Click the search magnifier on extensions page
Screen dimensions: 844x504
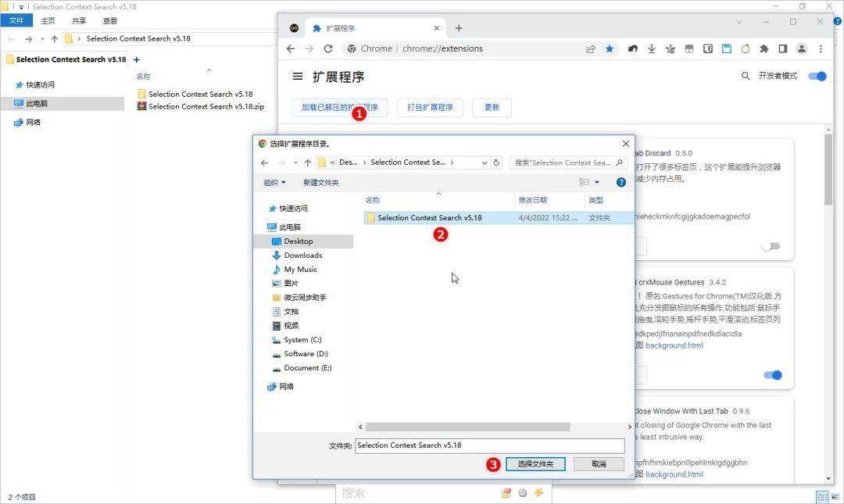tap(746, 76)
